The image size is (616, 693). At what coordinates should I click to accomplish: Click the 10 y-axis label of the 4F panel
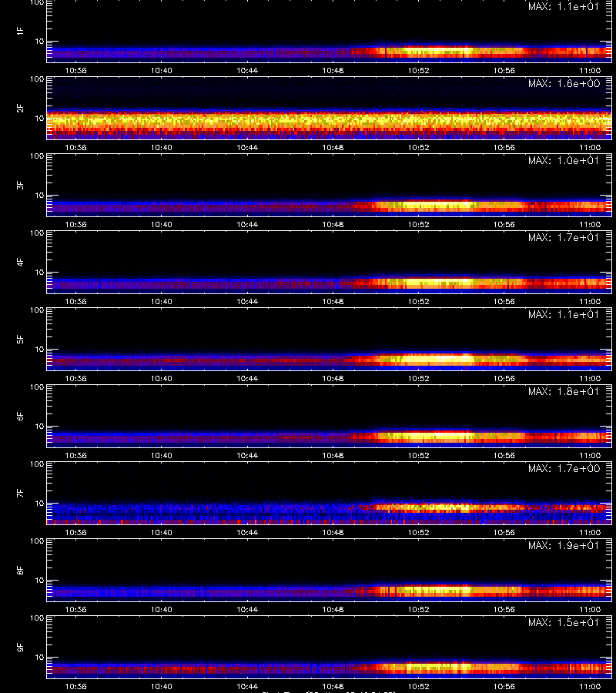[39, 273]
